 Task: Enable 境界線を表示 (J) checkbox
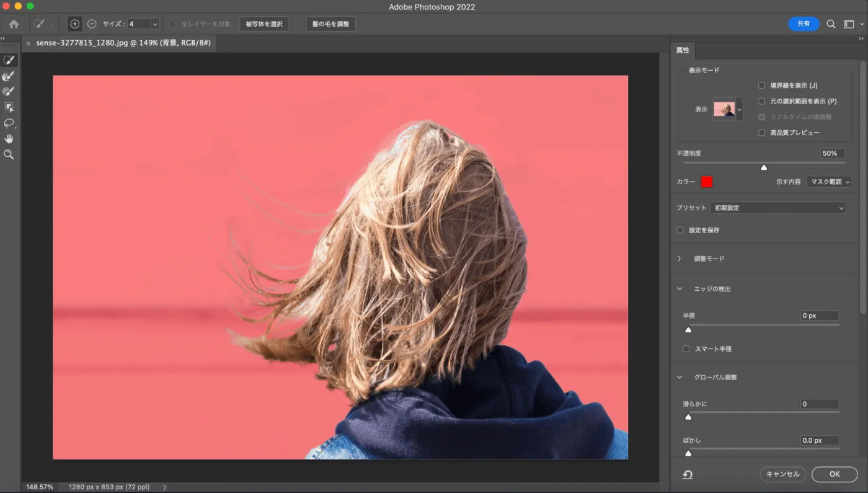pyautogui.click(x=761, y=86)
